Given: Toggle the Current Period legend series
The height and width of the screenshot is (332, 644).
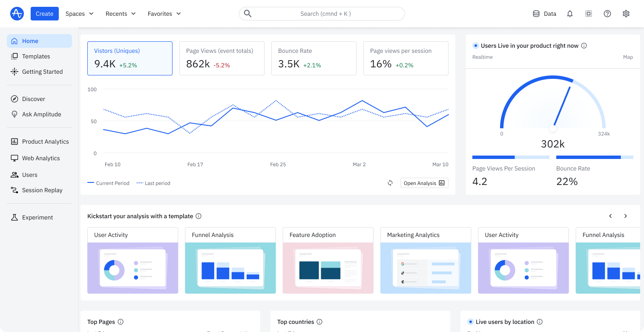Looking at the screenshot, I should pos(108,183).
